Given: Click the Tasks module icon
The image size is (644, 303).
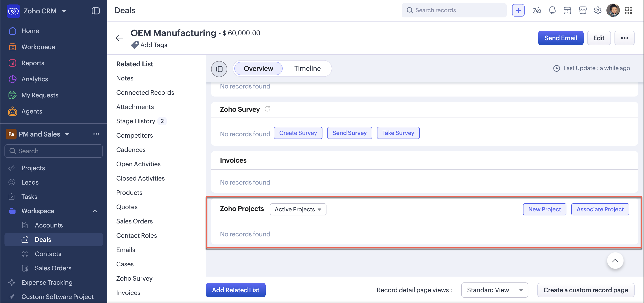Looking at the screenshot, I should (12, 197).
